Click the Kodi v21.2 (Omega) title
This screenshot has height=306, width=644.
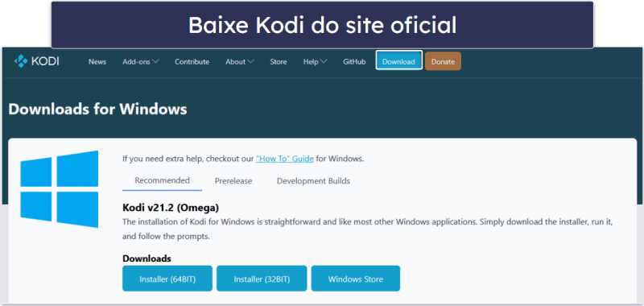171,208
